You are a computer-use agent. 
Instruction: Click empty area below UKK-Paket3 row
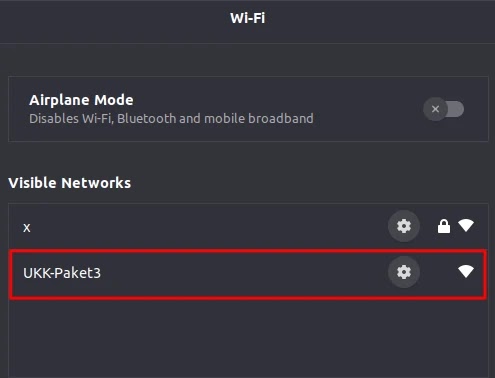pos(248,338)
